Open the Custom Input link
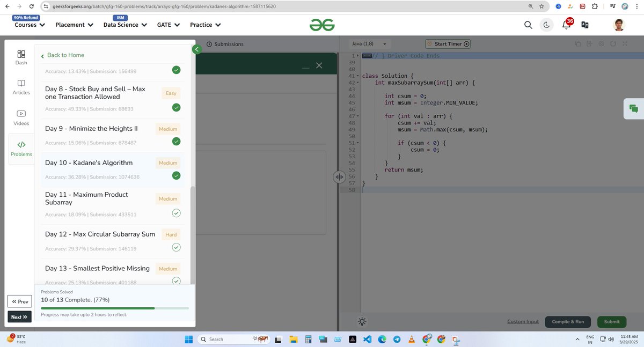Screen dimensions: 644x347 pos(523,321)
